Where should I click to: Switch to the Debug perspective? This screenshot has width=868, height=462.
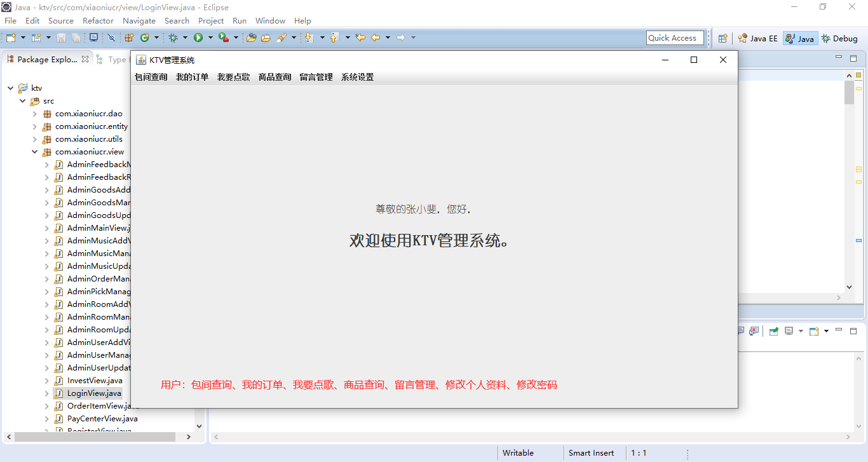839,38
